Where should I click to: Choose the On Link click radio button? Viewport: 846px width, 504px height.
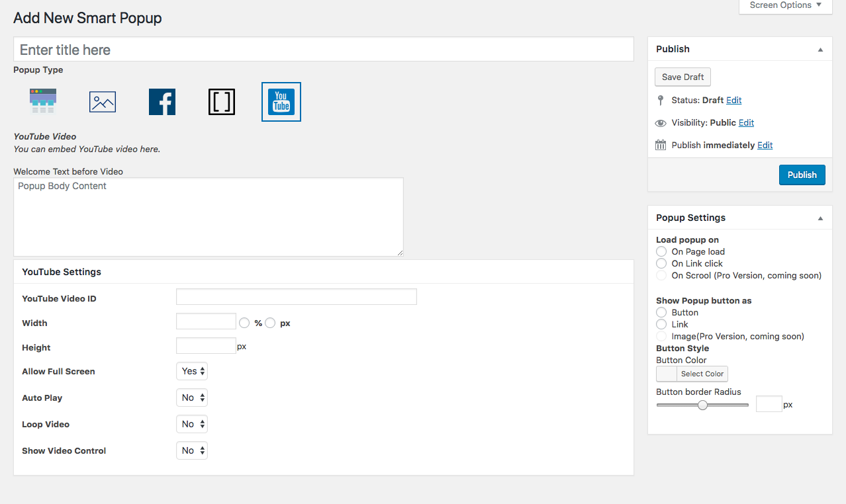pos(661,263)
